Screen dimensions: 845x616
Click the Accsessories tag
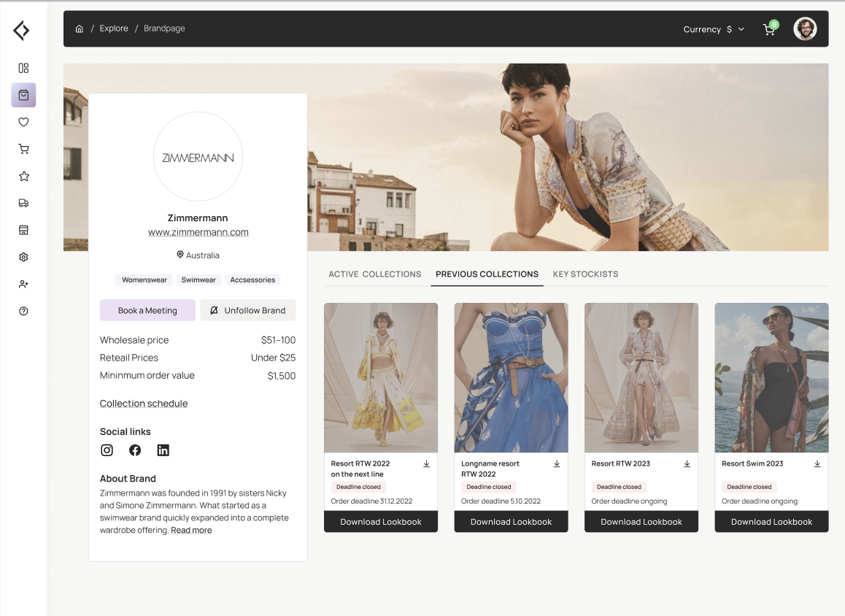[252, 280]
